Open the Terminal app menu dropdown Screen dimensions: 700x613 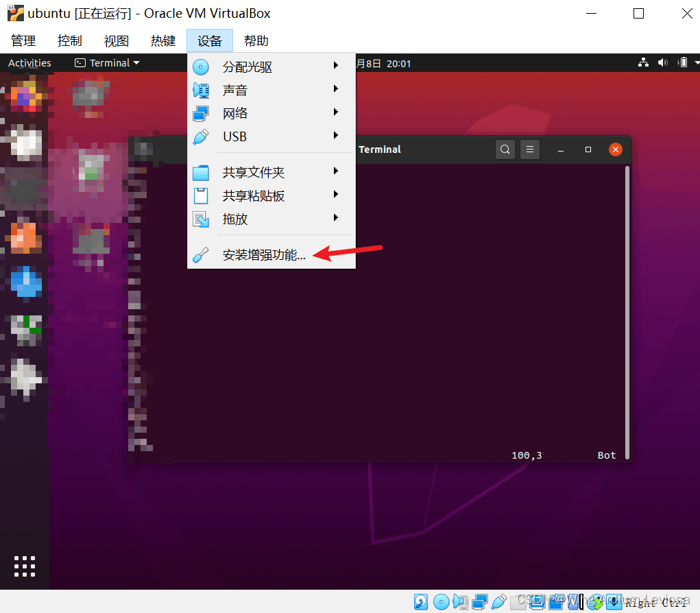point(107,63)
